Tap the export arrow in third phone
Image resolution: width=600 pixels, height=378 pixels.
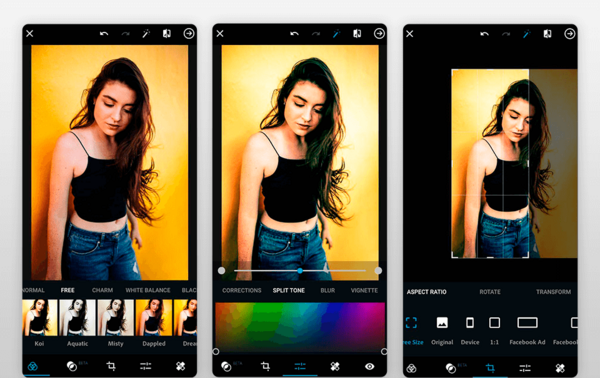[569, 34]
